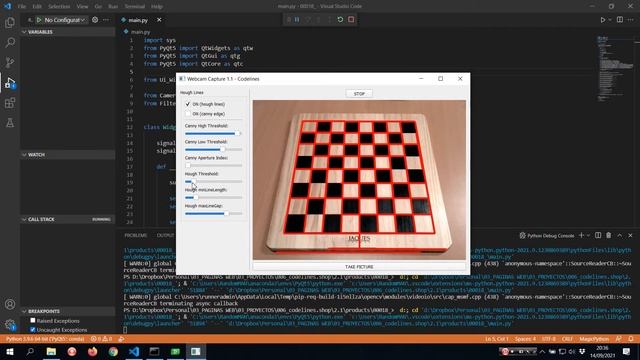Open editor more actions ellipsis at top right
Image resolution: width=640 pixels, height=360 pixels.
point(632,20)
